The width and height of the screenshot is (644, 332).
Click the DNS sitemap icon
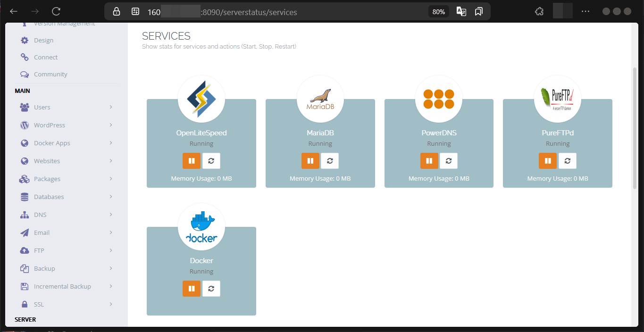(25, 215)
